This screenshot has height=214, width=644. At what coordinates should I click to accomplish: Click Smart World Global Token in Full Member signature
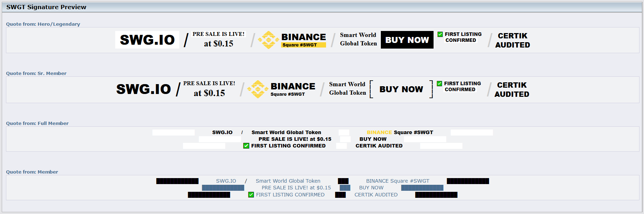coord(286,132)
